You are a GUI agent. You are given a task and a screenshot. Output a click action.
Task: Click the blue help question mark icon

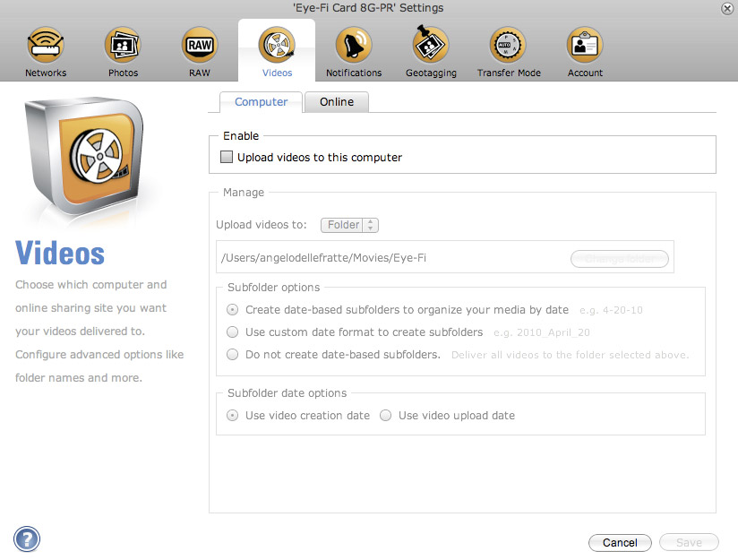pyautogui.click(x=27, y=538)
